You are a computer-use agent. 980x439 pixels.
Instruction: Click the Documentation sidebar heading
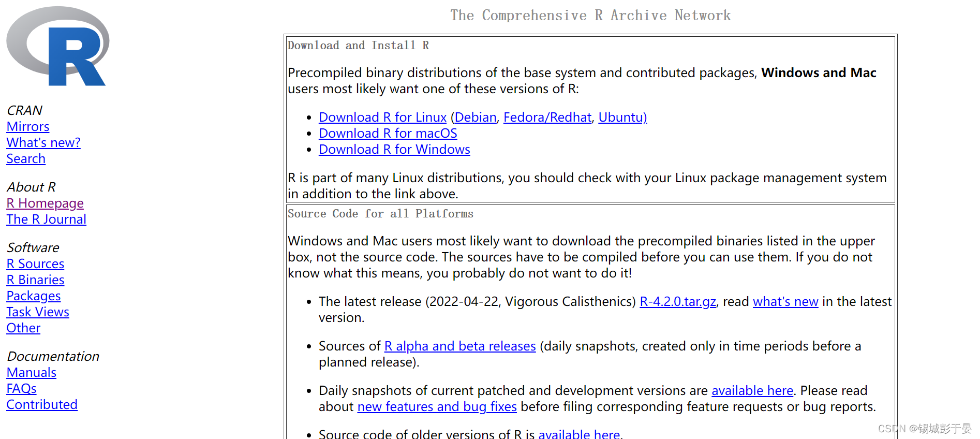point(53,357)
